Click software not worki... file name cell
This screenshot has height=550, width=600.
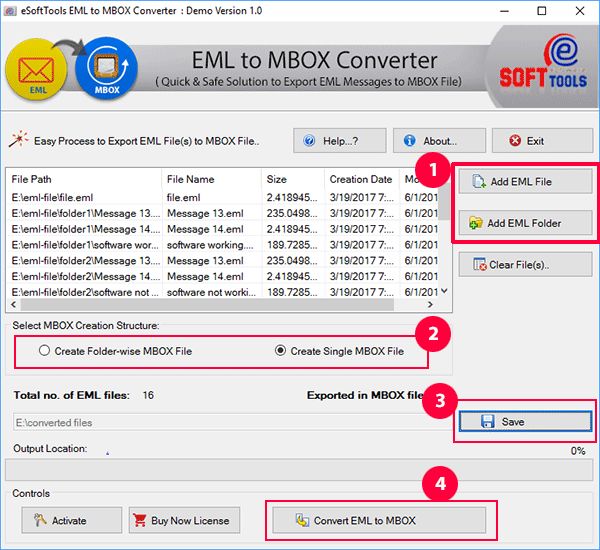click(211, 292)
